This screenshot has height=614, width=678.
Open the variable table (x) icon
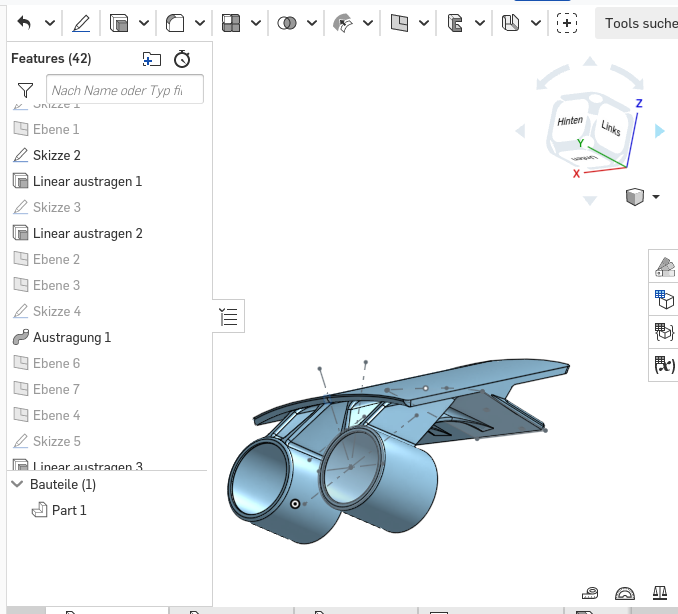coord(664,365)
